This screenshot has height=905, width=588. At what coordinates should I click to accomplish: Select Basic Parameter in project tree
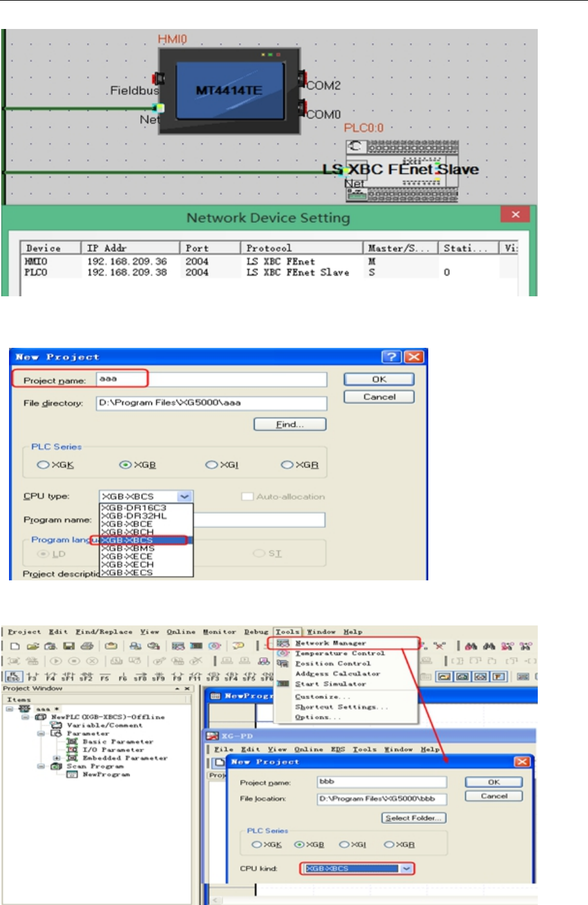coord(118,742)
